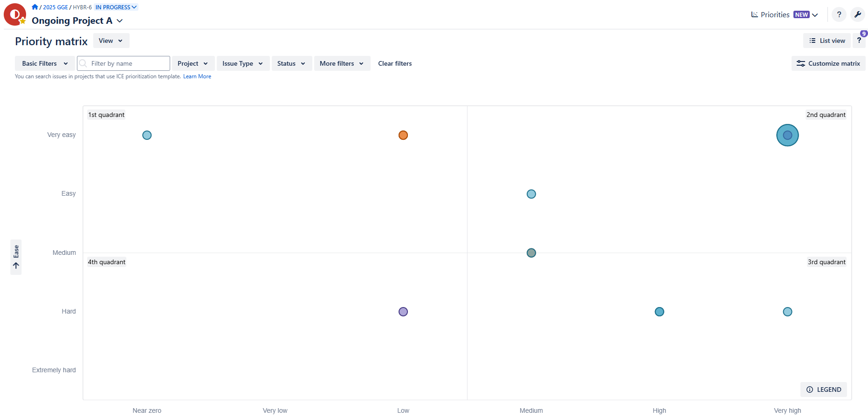Viewport: 868px width, 417px height.
Task: Click the red project avatar logo
Action: [x=14, y=14]
